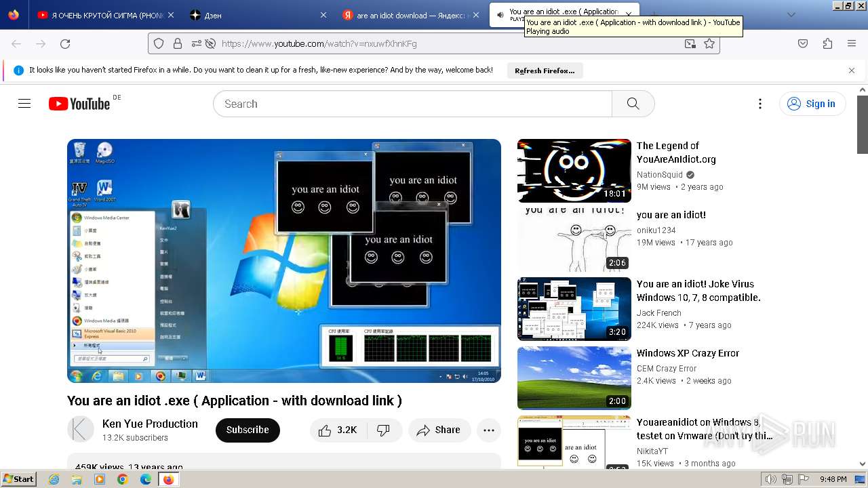Reload the current page
Screen dimensions: 868x488
coord(65,43)
